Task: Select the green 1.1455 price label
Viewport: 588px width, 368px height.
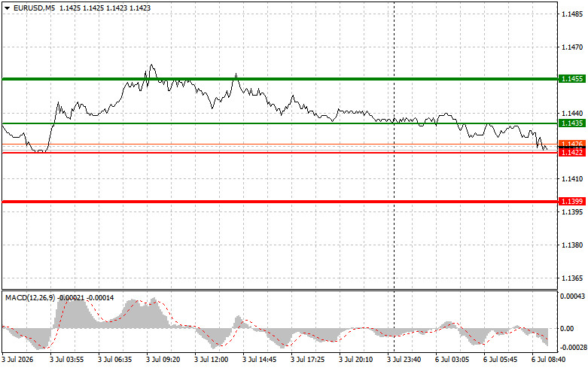Action: pos(572,79)
